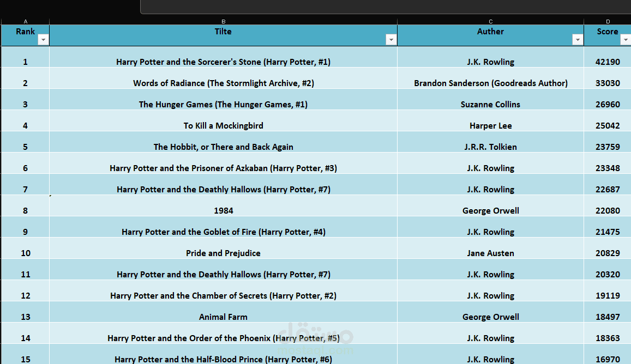Select the score cell 33030
This screenshot has height=364, width=631.
[x=608, y=78]
